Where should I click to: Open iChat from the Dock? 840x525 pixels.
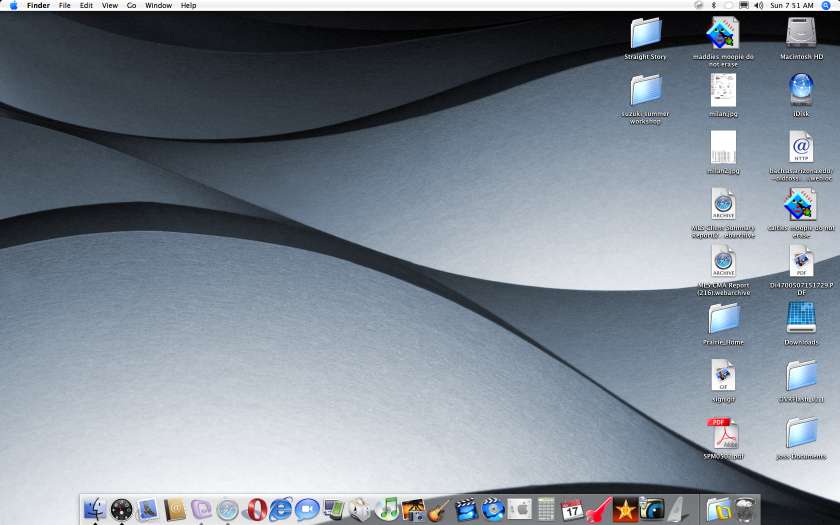pos(307,509)
